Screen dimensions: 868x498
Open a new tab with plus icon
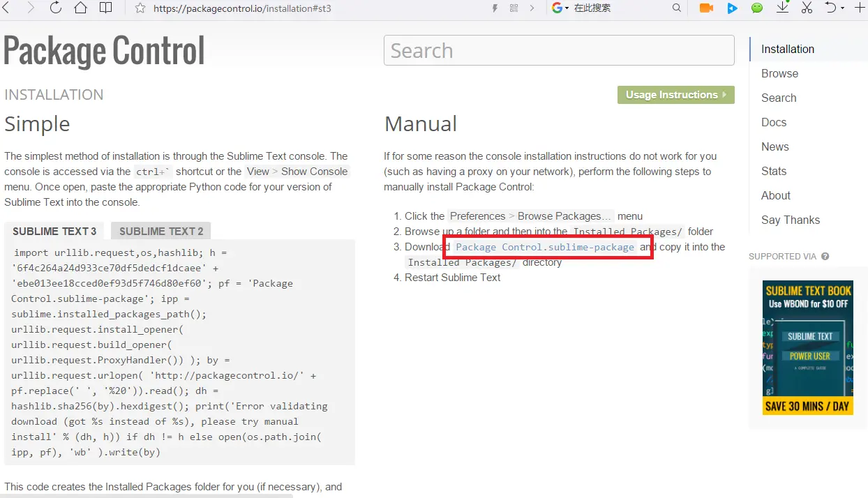[x=859, y=8]
